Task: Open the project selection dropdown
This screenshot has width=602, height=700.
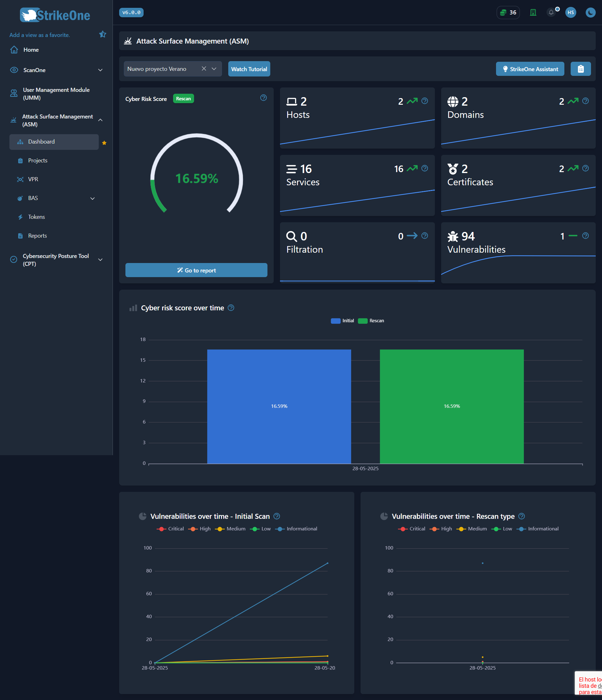Action: click(x=214, y=69)
